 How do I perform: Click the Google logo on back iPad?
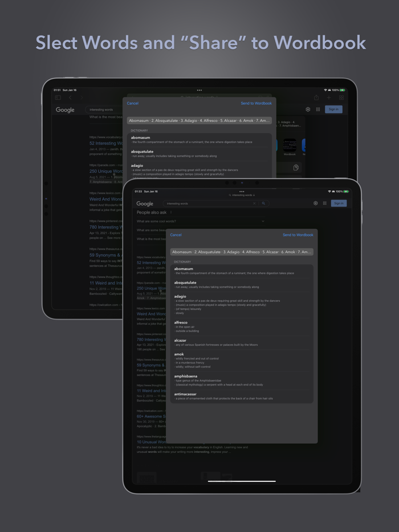65,109
